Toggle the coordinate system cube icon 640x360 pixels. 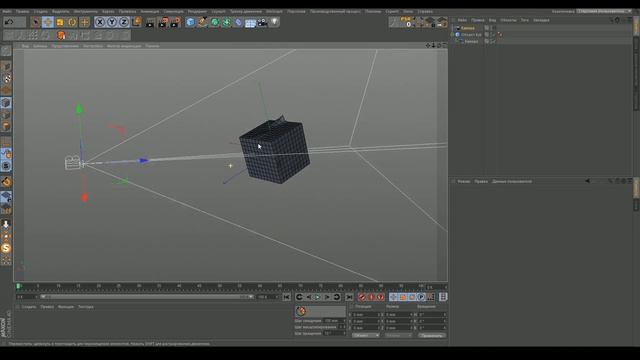coord(136,22)
